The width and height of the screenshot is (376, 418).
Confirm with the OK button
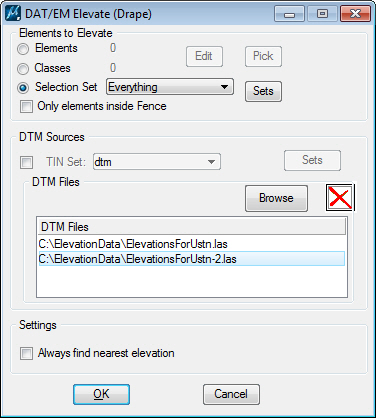(101, 394)
